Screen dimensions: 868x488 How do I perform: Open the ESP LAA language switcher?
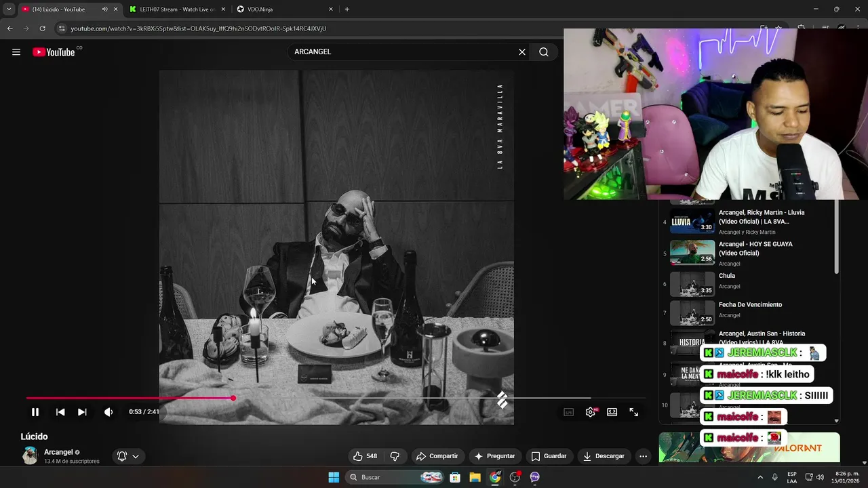pos(792,477)
